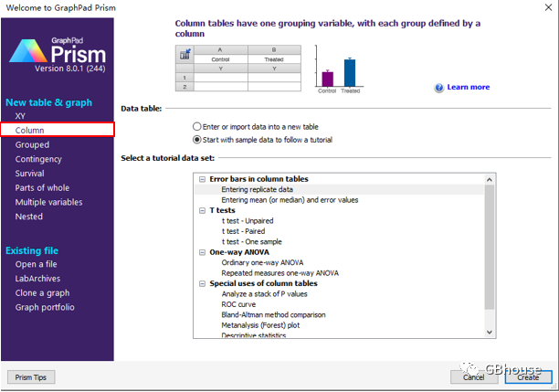Screen dimensions: 559x392
Task: Click the Learn more help icon
Action: coord(439,88)
